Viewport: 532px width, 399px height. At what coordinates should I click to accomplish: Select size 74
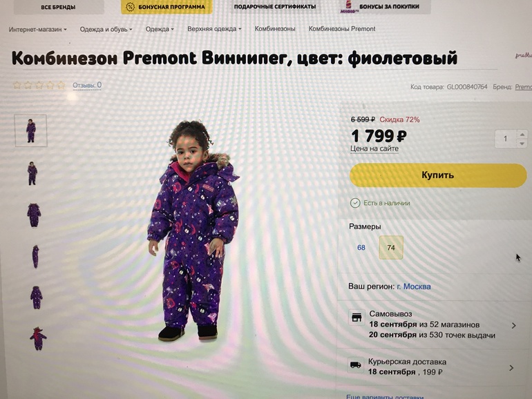(391, 248)
